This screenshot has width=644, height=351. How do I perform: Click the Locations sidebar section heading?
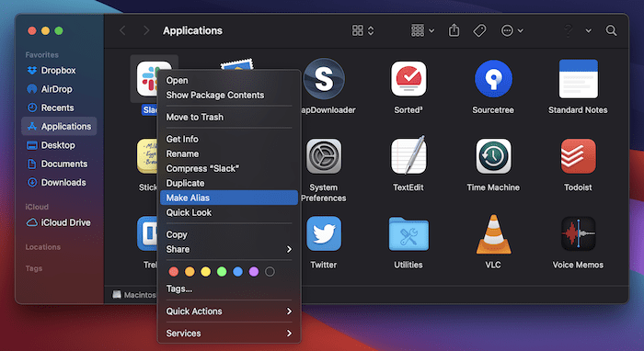[42, 247]
